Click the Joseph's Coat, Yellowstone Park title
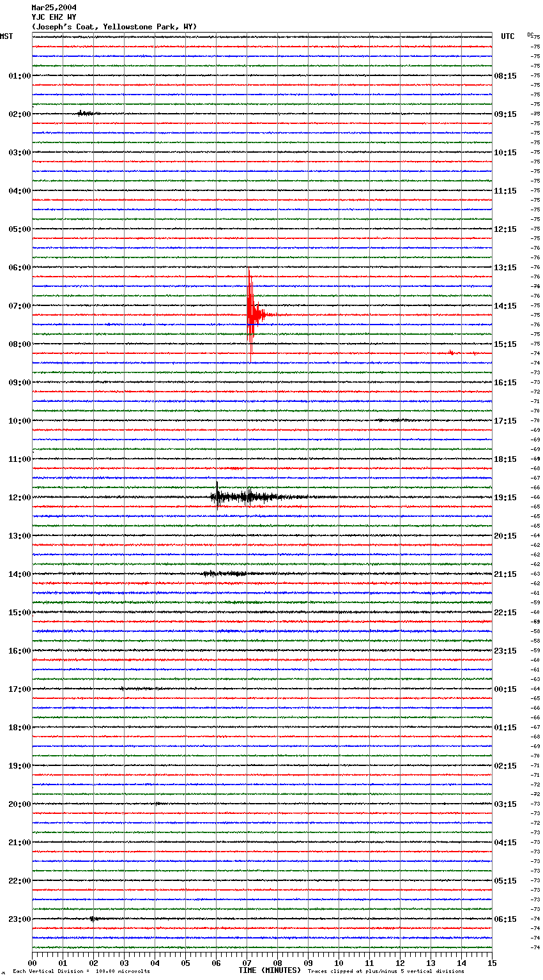 [114, 27]
